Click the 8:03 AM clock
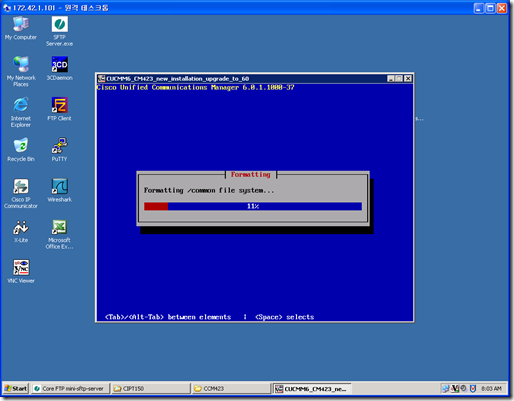The height and width of the screenshot is (401, 514). [491, 389]
